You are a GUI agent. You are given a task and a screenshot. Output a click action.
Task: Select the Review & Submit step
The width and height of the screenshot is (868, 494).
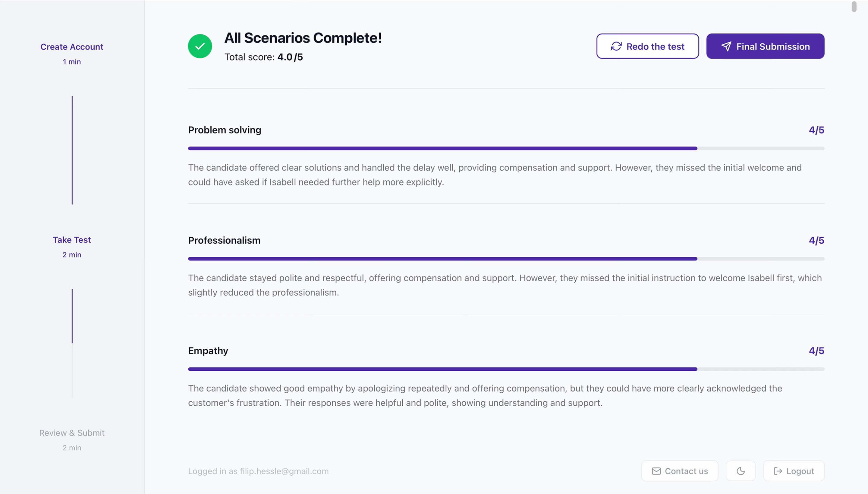[72, 433]
